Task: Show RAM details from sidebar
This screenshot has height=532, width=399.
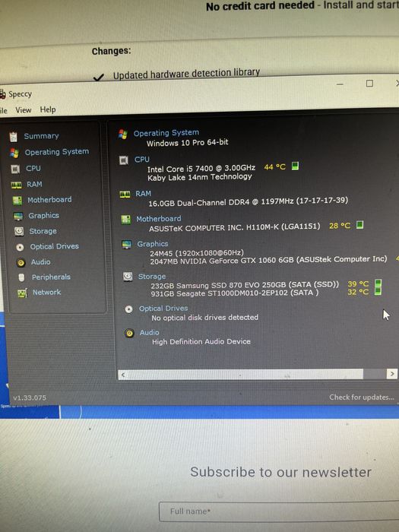Action: [x=35, y=184]
